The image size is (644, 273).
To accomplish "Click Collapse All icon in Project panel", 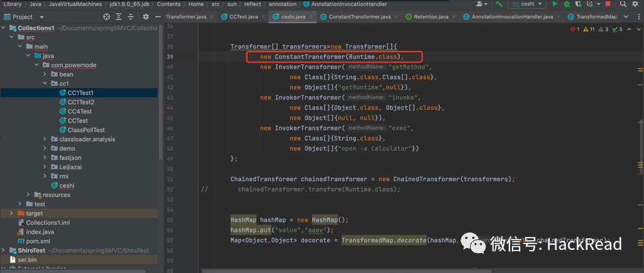I will 131,17.
